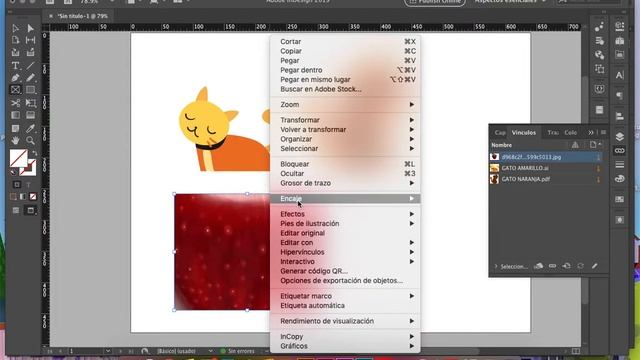Select the Scissors tool
The height and width of the screenshot is (360, 640).
pyautogui.click(x=15, y=103)
